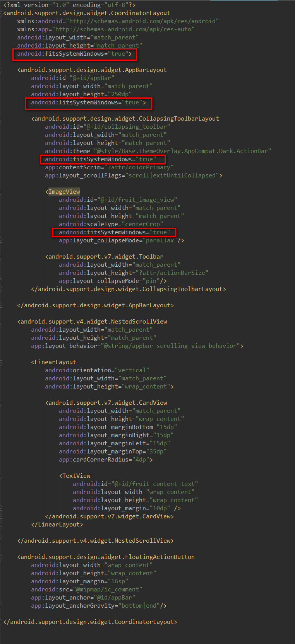Click layout_collapseMode="pin" line
This screenshot has height=644, width=295.
[x=113, y=281]
